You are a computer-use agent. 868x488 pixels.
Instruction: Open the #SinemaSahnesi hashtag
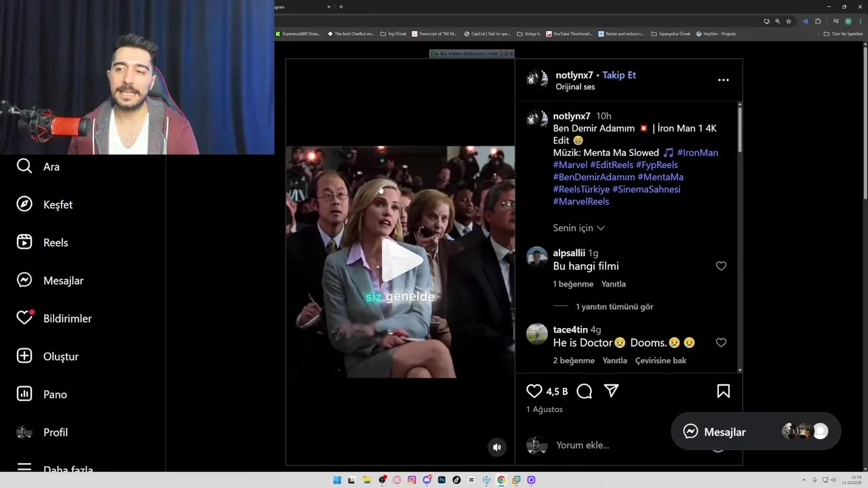[x=646, y=189]
